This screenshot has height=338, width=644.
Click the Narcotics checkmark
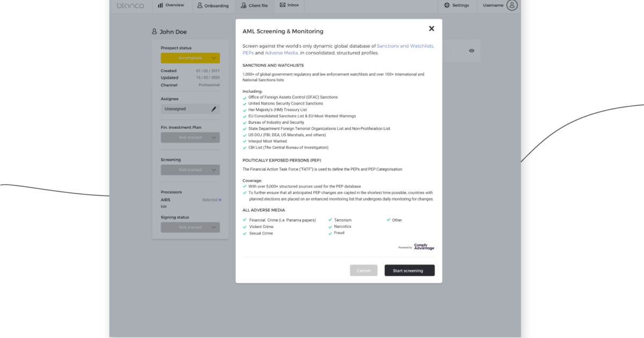(330, 226)
